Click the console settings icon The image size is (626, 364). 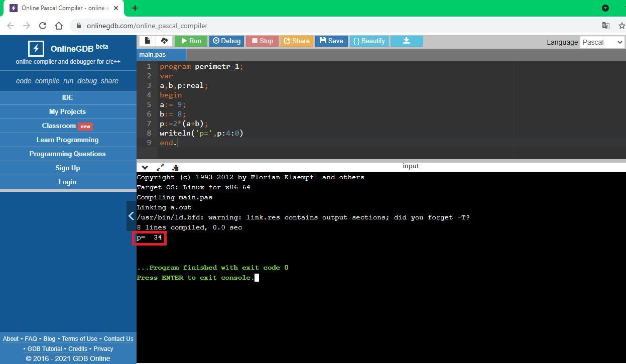[x=175, y=167]
